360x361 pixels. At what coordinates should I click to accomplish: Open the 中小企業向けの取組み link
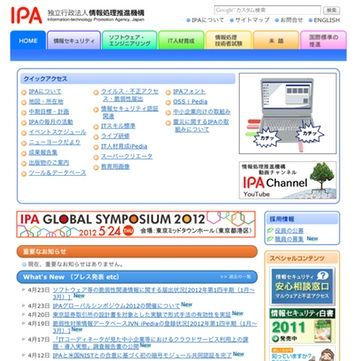pos(202,112)
